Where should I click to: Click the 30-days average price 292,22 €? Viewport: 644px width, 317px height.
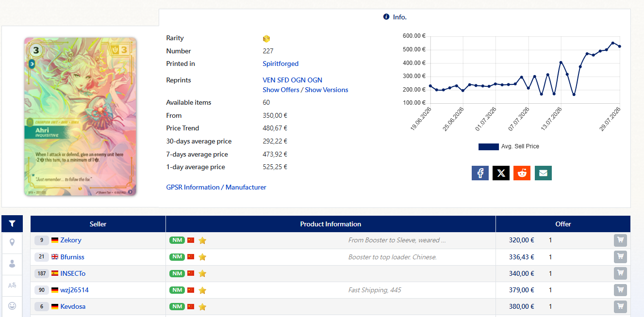[275, 141]
